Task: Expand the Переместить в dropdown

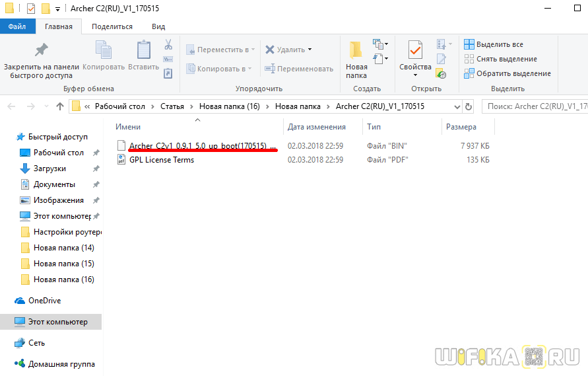Action: point(253,50)
